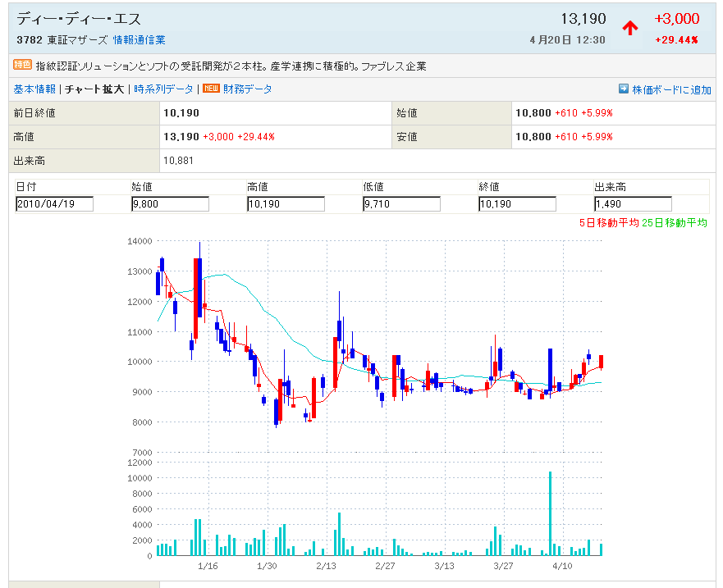Click the tall red candlestick near 1/16
The height and width of the screenshot is (588, 723).
[x=197, y=287]
